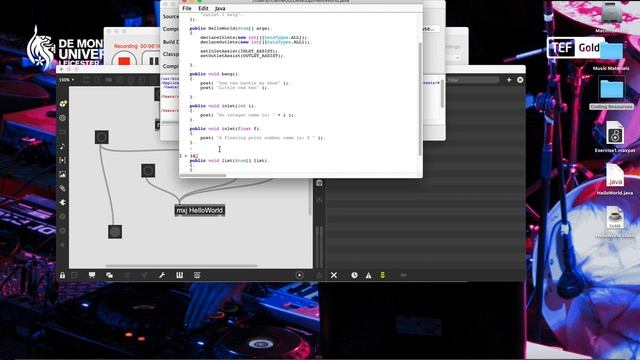Click the patcher horizontal scrollbar
640x360 pixels.
pos(182,266)
